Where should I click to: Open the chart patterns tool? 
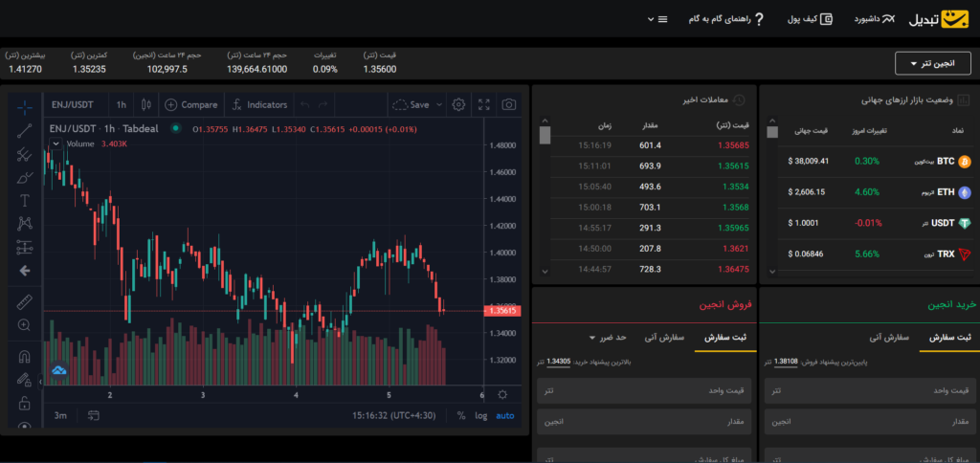tap(24, 224)
